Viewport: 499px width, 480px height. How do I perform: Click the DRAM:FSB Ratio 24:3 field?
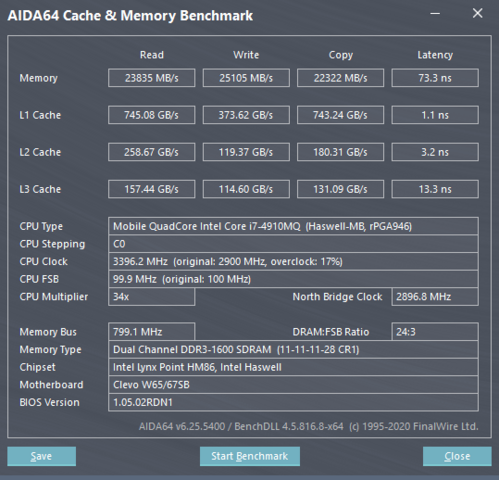(435, 332)
